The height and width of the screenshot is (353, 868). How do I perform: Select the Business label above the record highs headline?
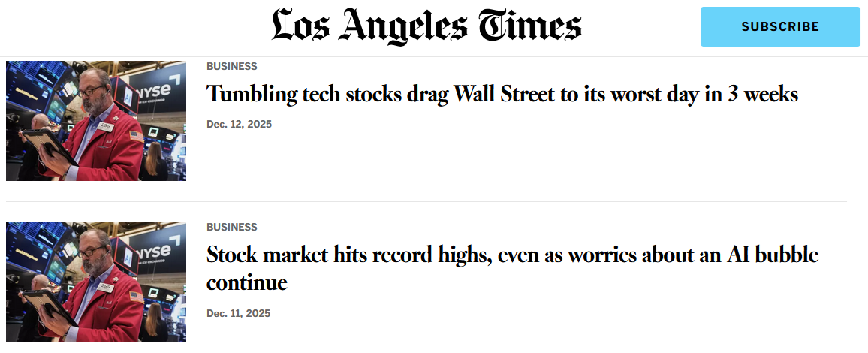(231, 227)
